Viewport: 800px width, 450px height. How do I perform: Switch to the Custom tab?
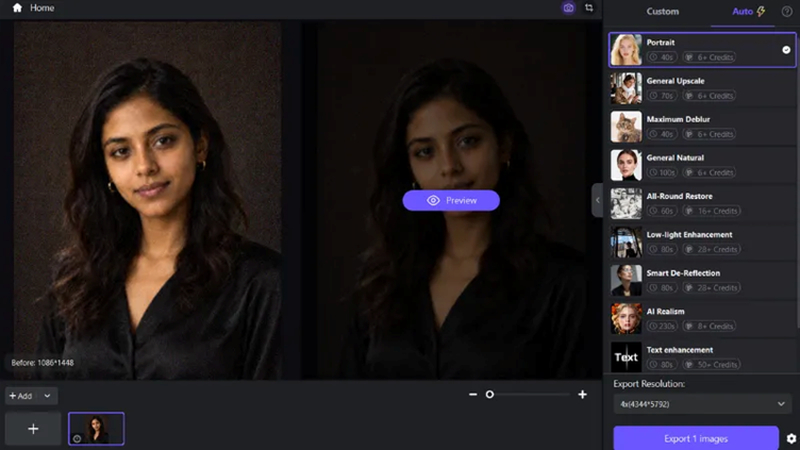tap(662, 11)
